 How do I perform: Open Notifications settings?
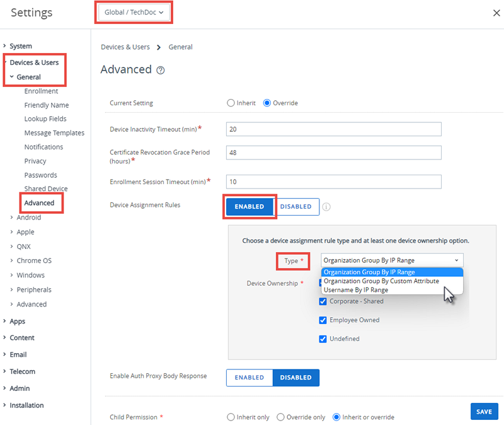point(43,147)
